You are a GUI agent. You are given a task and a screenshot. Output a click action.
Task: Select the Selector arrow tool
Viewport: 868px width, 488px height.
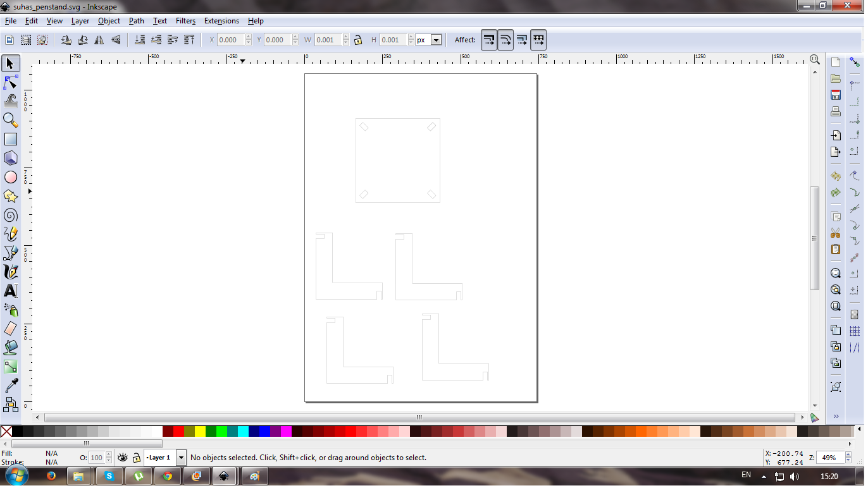tap(10, 63)
